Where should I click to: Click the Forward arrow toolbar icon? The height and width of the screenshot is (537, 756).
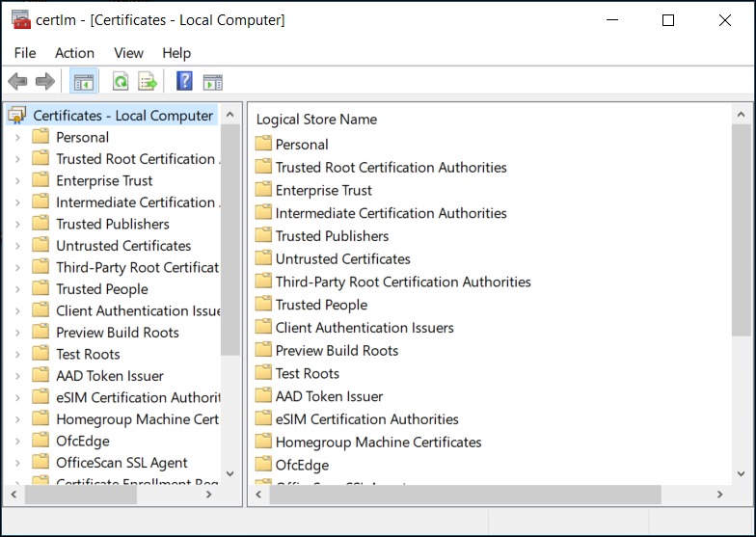pos(44,82)
